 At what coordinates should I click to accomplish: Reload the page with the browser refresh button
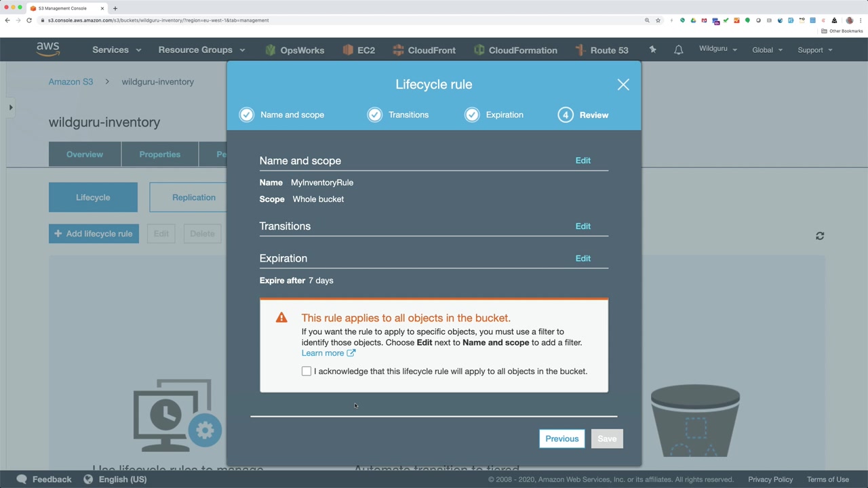coord(29,20)
